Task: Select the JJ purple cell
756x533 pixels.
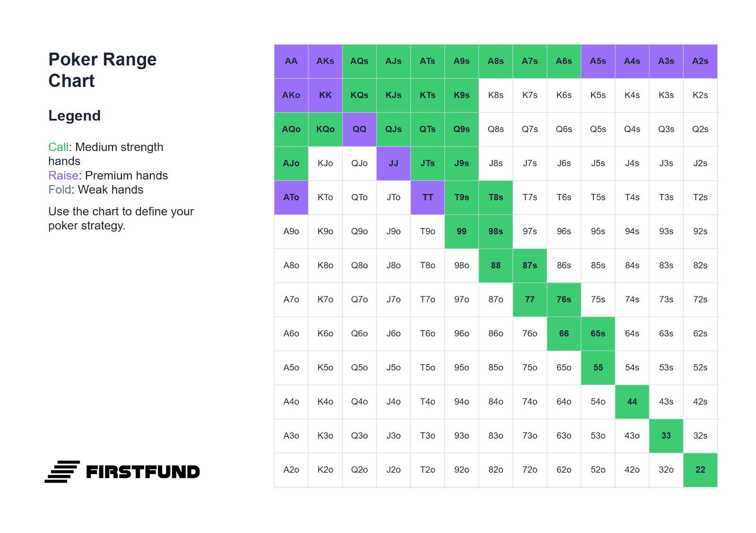Action: click(x=393, y=163)
